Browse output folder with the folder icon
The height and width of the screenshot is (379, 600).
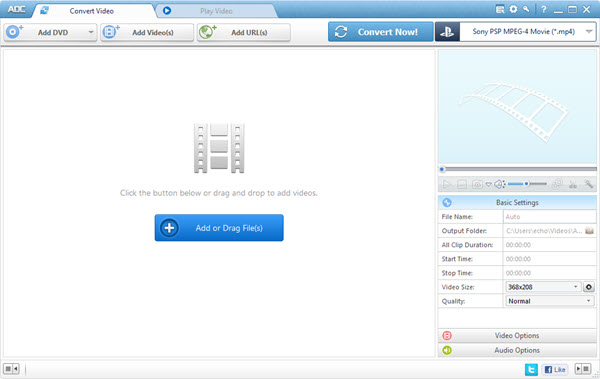[x=589, y=231]
